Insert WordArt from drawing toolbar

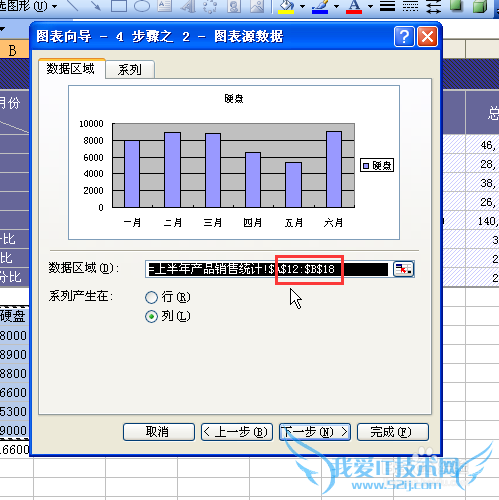click(188, 6)
